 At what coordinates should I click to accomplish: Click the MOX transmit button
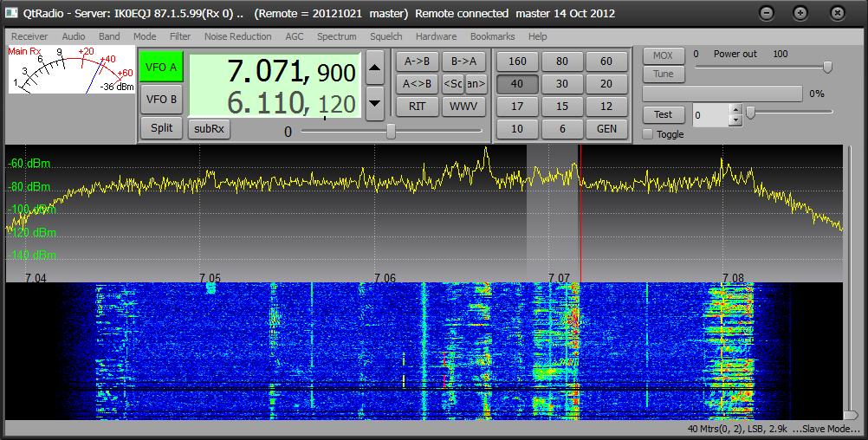click(x=663, y=55)
